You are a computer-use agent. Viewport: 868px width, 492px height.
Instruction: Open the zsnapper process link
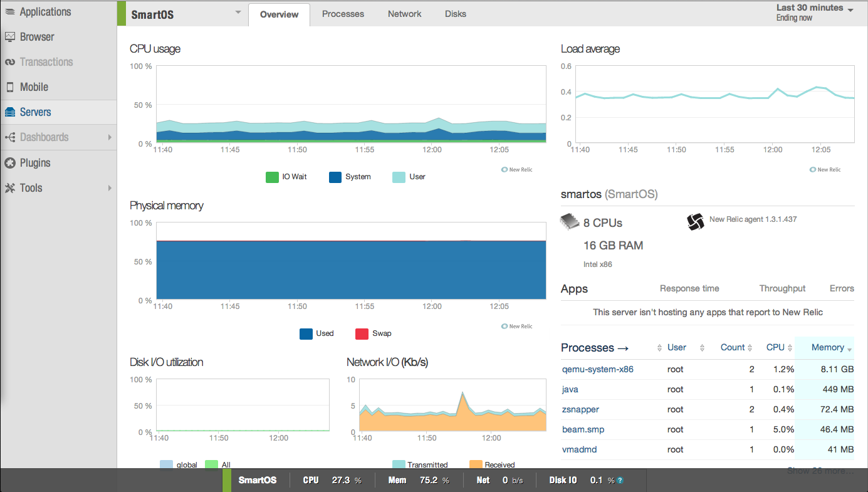pyautogui.click(x=581, y=409)
